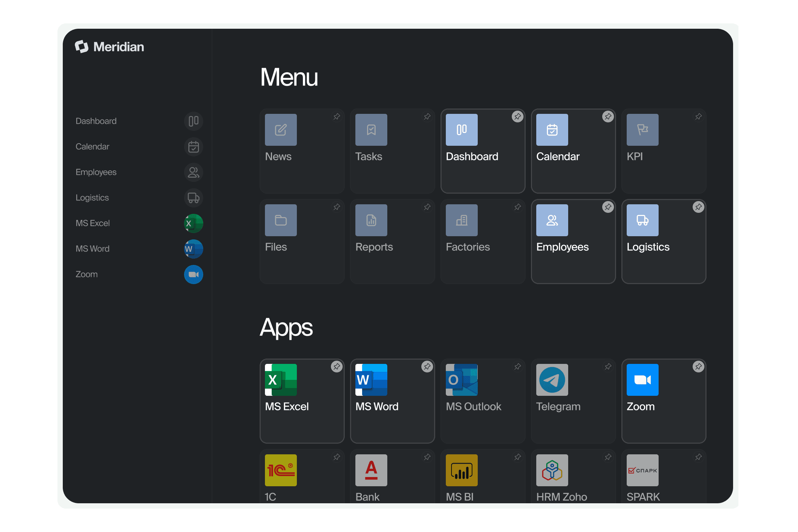Launch Telegram app tile icon
This screenshot has width=798, height=532.
pyautogui.click(x=552, y=380)
